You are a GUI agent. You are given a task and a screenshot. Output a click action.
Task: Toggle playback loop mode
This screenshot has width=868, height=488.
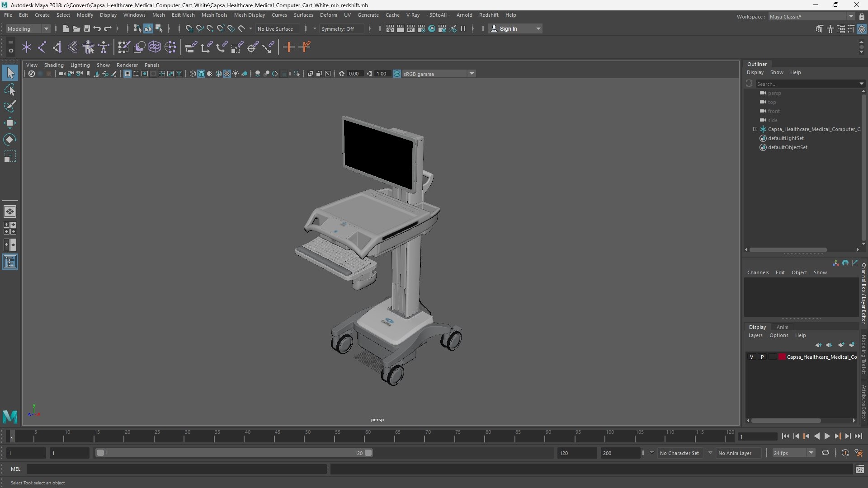tap(826, 453)
